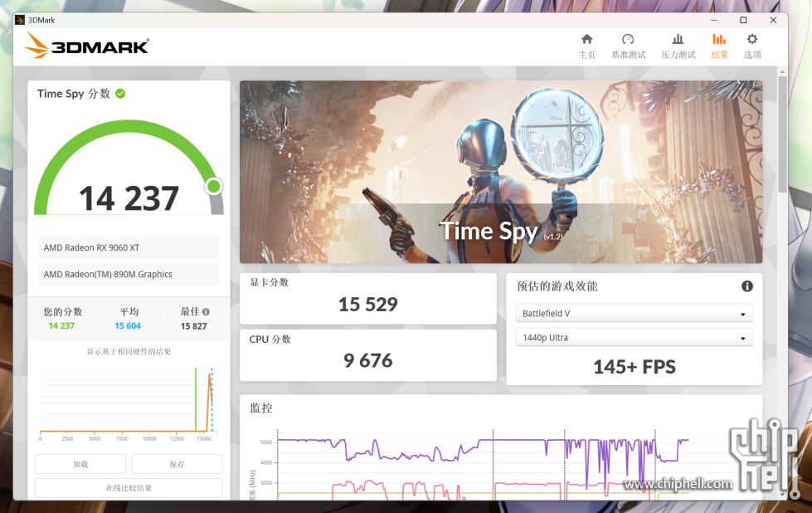Open the 压力测试 stress test tab
This screenshot has width=812, height=513.
(x=678, y=46)
